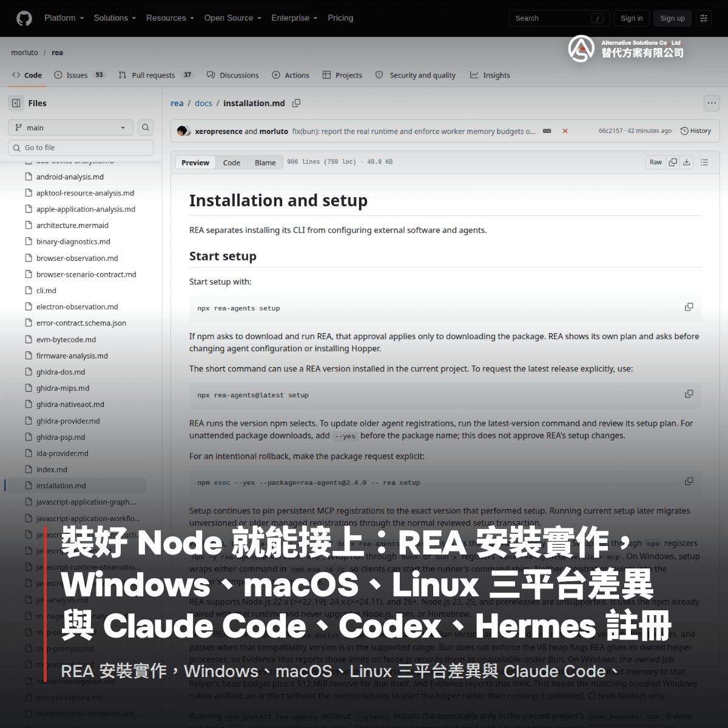Open ida-provider.md file

click(x=62, y=453)
